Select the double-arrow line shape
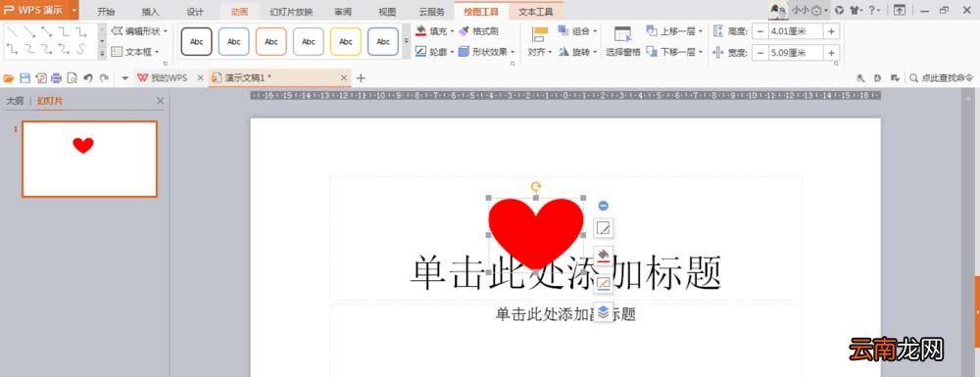 tap(47, 32)
